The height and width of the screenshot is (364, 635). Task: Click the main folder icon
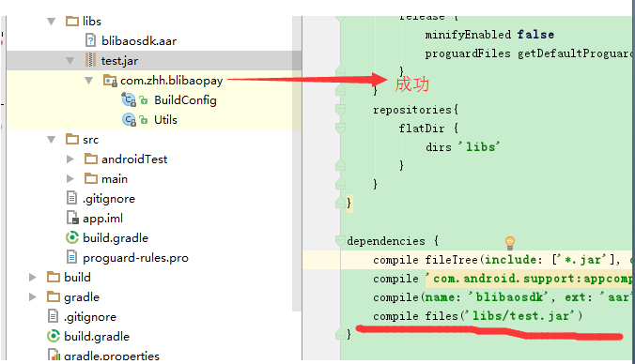point(91,178)
